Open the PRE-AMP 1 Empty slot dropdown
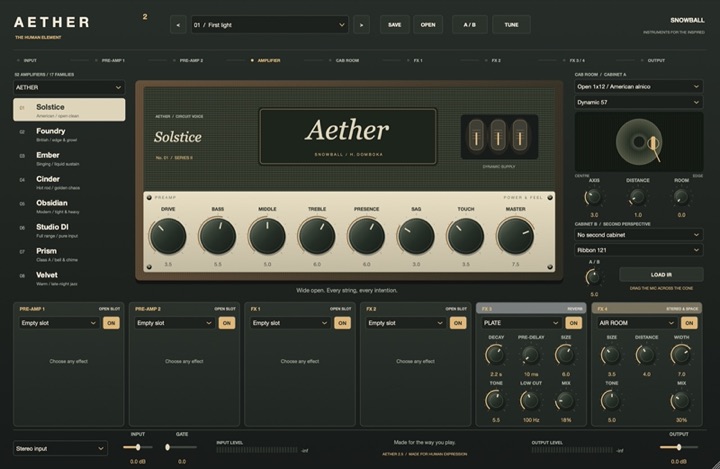 [x=59, y=323]
